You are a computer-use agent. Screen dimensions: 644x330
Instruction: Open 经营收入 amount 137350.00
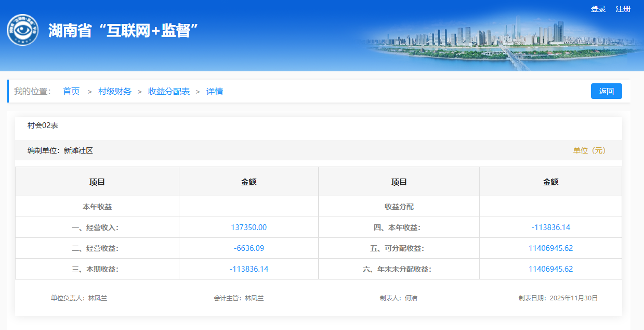(248, 227)
